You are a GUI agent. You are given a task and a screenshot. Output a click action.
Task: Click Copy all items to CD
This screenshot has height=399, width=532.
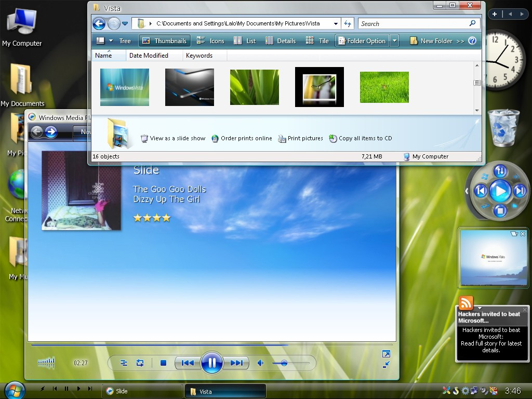point(361,138)
